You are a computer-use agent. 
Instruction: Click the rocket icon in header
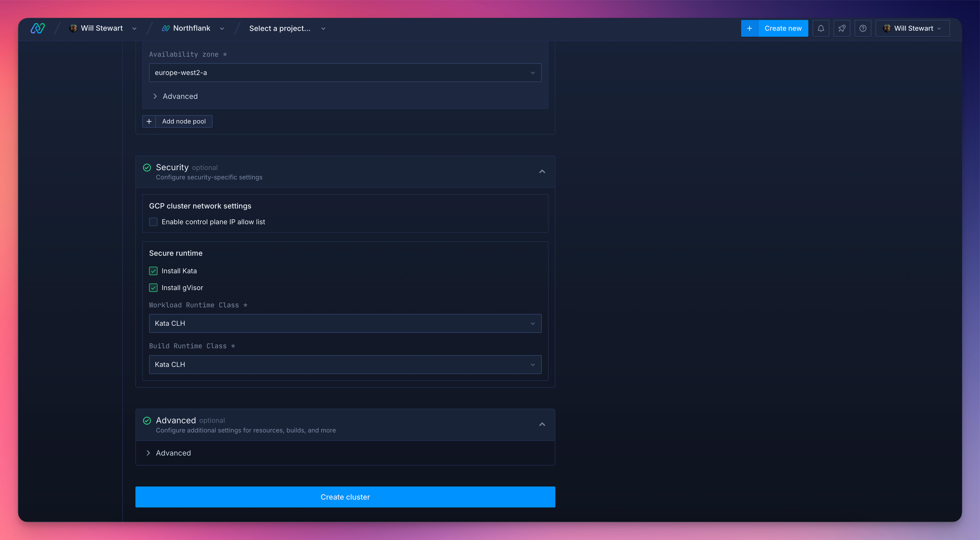click(x=841, y=29)
